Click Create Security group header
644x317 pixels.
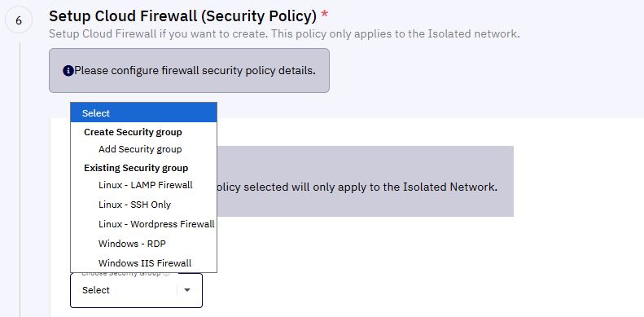pos(133,132)
